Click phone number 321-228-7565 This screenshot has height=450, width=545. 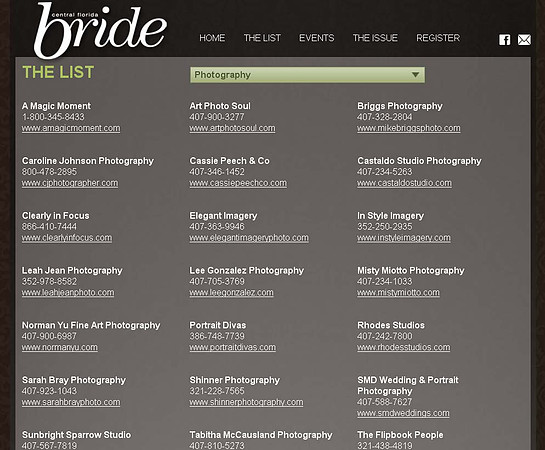point(217,391)
